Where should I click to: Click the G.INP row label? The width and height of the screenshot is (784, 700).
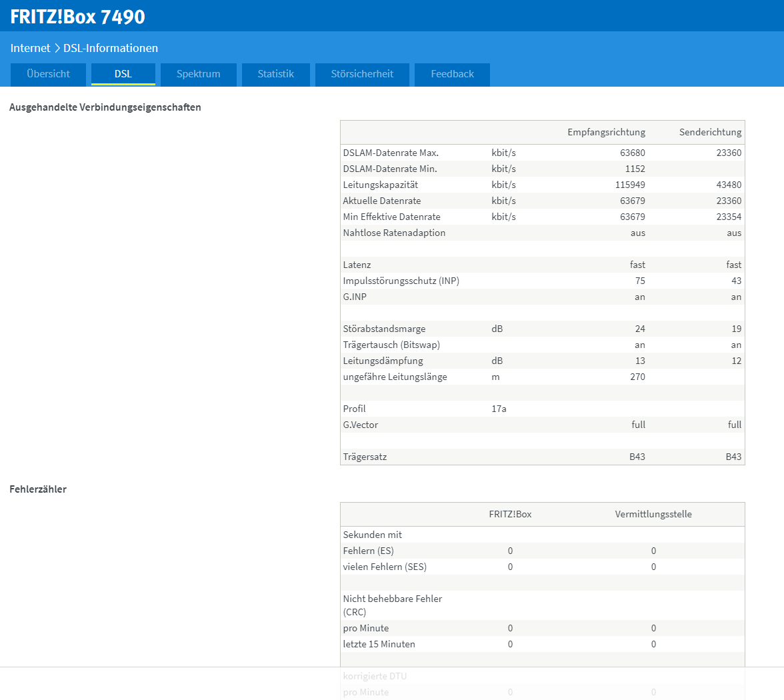(x=355, y=297)
